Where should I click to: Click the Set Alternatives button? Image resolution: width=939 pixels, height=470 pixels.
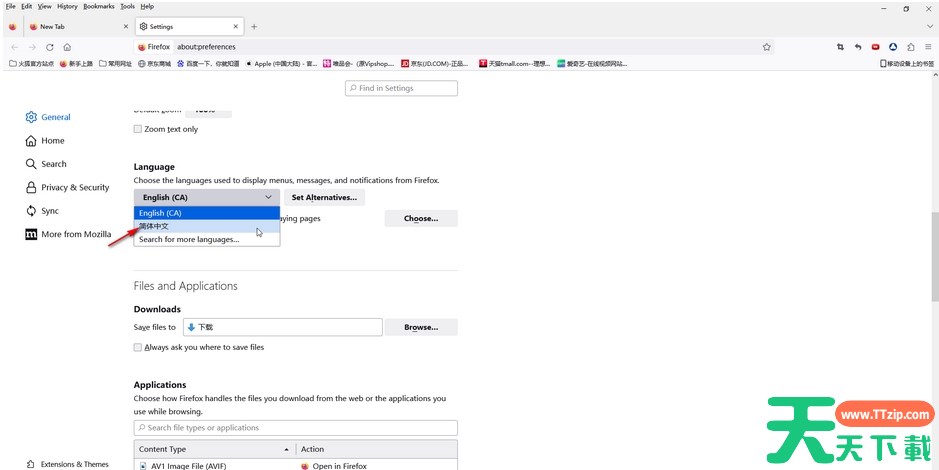point(324,198)
